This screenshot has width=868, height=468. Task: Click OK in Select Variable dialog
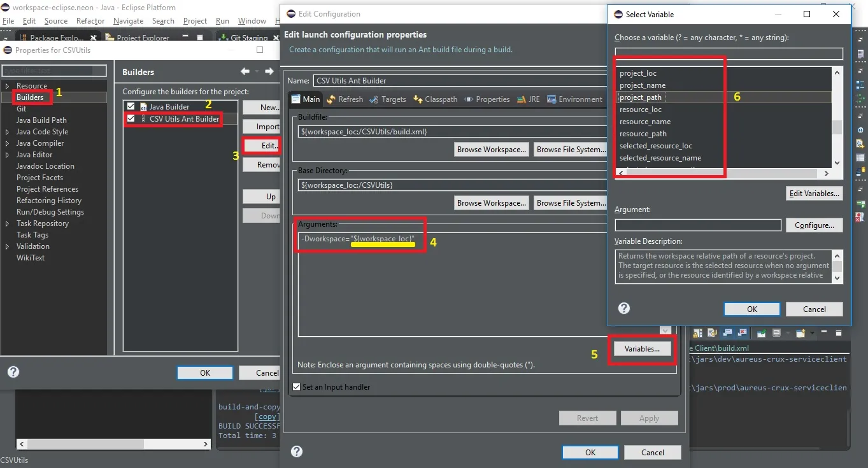pos(751,309)
